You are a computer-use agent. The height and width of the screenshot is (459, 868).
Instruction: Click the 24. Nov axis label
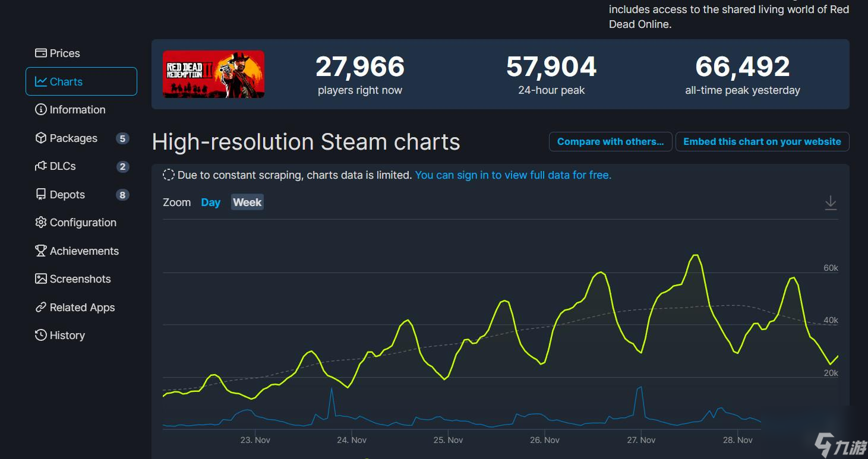[352, 440]
